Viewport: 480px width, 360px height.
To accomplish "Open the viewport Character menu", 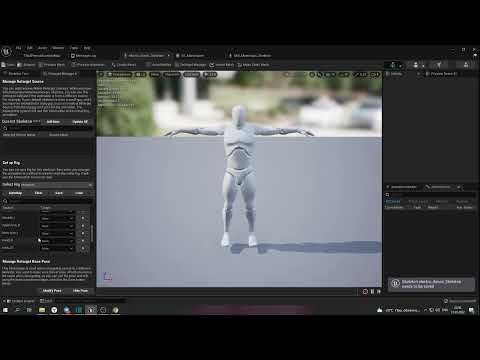I will (172, 74).
